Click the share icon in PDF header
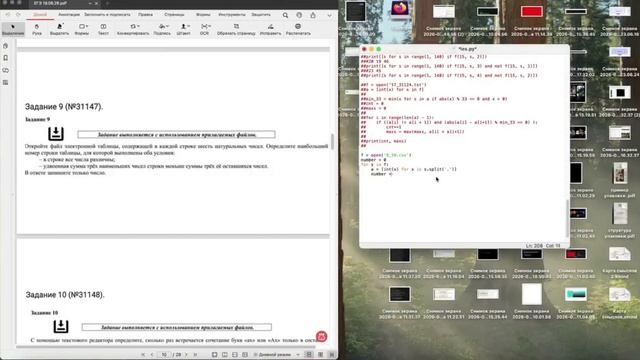This screenshot has width=640, height=360. pos(313,15)
